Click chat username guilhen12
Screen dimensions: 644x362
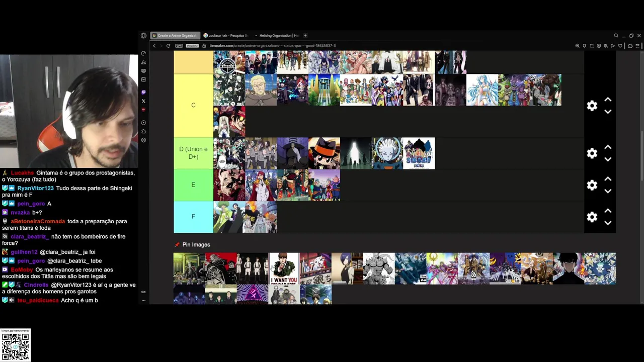tap(24, 252)
